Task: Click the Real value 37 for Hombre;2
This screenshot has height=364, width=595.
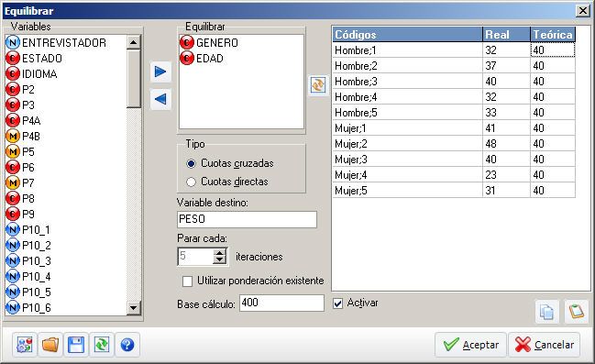Action: 506,66
